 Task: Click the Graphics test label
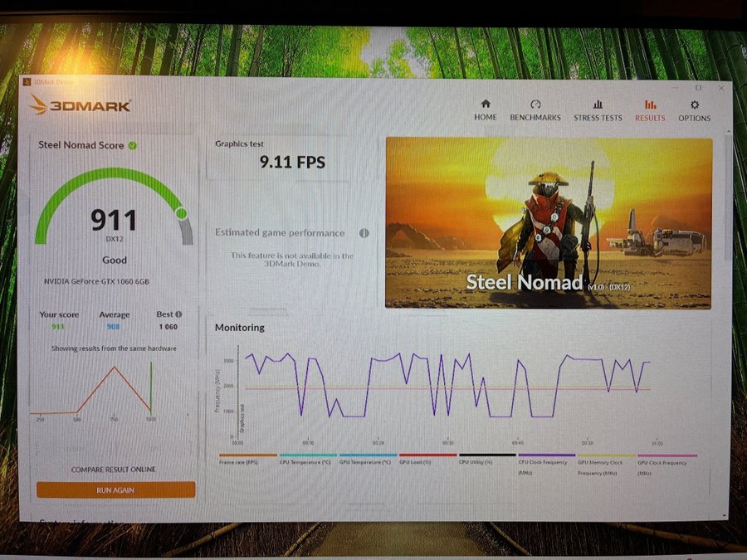click(239, 144)
